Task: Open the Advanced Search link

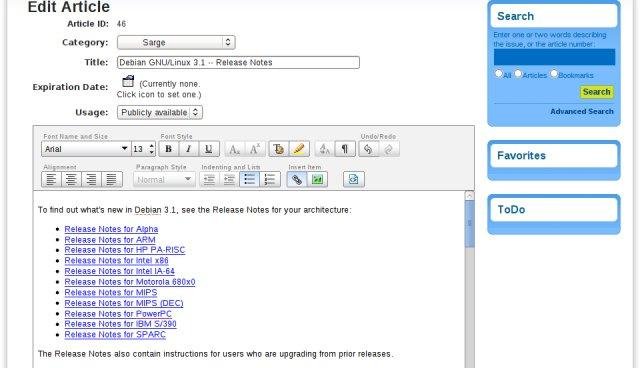Action: (x=582, y=111)
